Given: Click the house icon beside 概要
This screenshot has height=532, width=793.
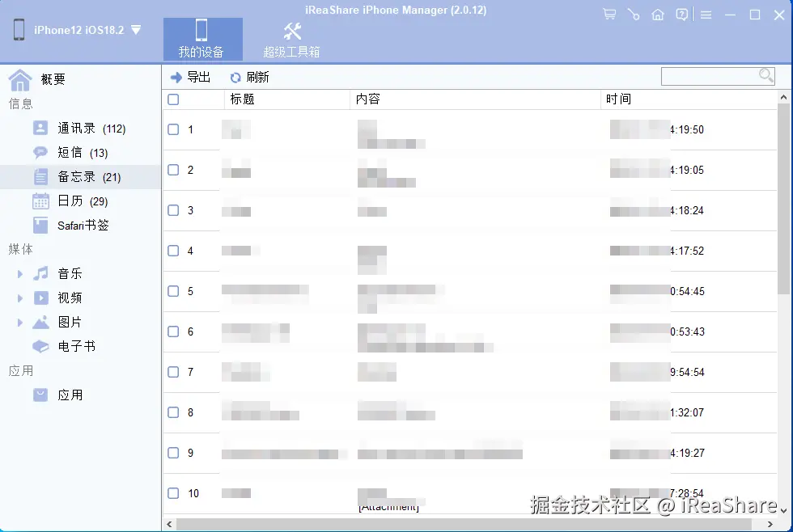Looking at the screenshot, I should click(20, 80).
